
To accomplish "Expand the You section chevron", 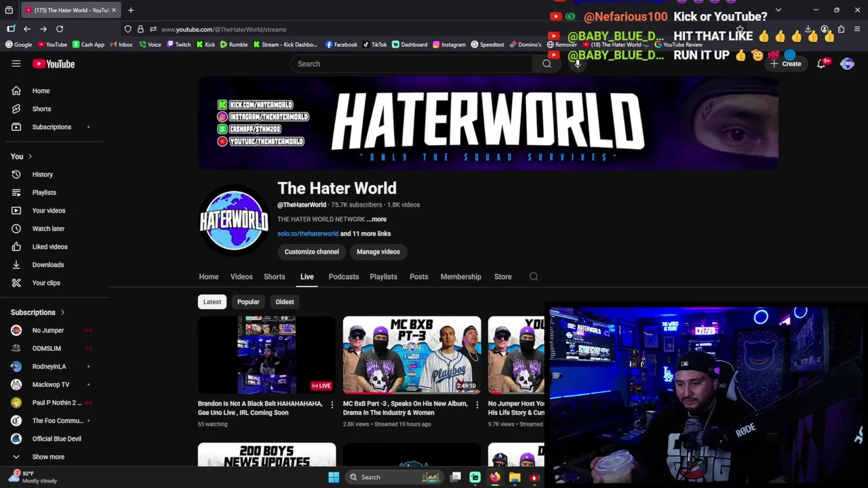I will [30, 157].
